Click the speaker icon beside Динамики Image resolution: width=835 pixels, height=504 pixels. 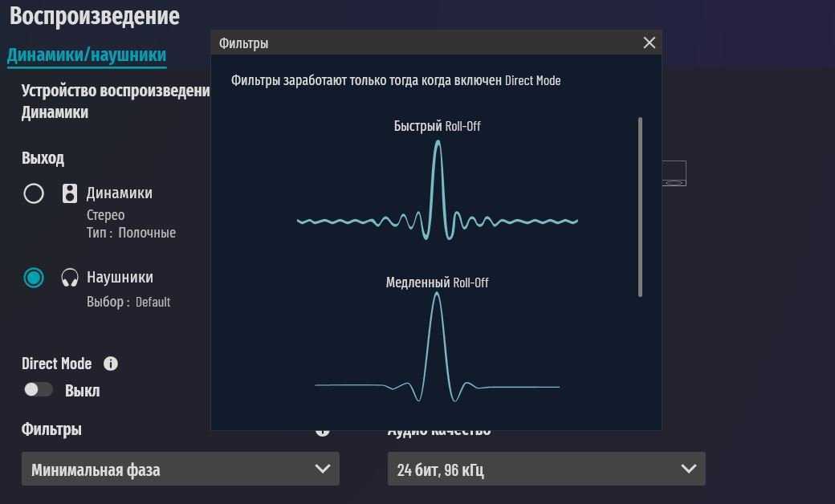(70, 193)
